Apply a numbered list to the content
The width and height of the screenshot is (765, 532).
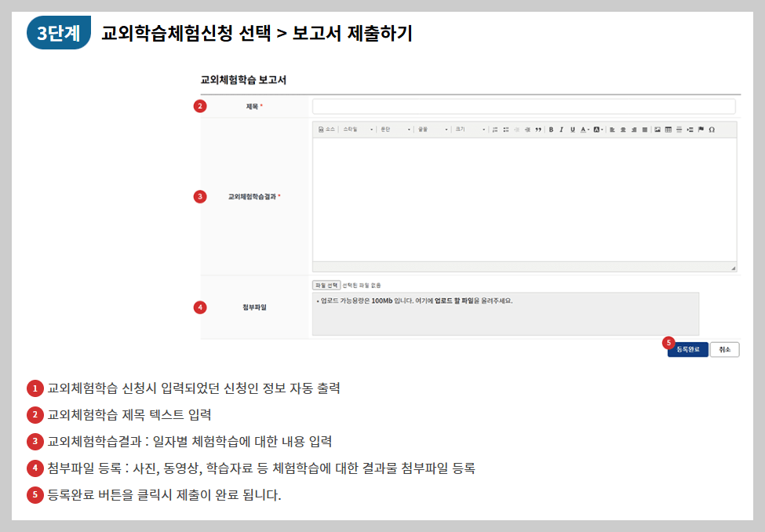pyautogui.click(x=494, y=130)
